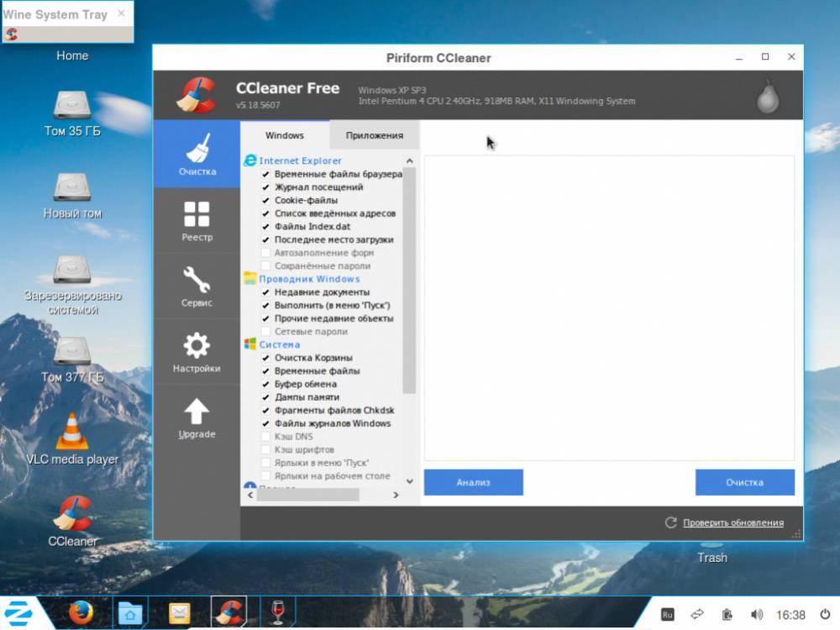Enable the Кэш DNS checkbox
Image resolution: width=840 pixels, height=630 pixels.
point(265,437)
